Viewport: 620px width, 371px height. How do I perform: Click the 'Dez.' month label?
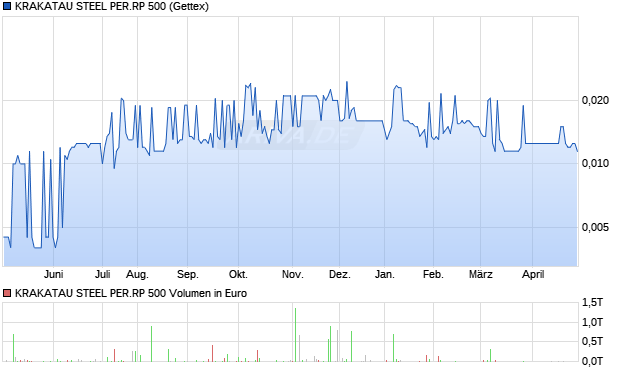[340, 274]
